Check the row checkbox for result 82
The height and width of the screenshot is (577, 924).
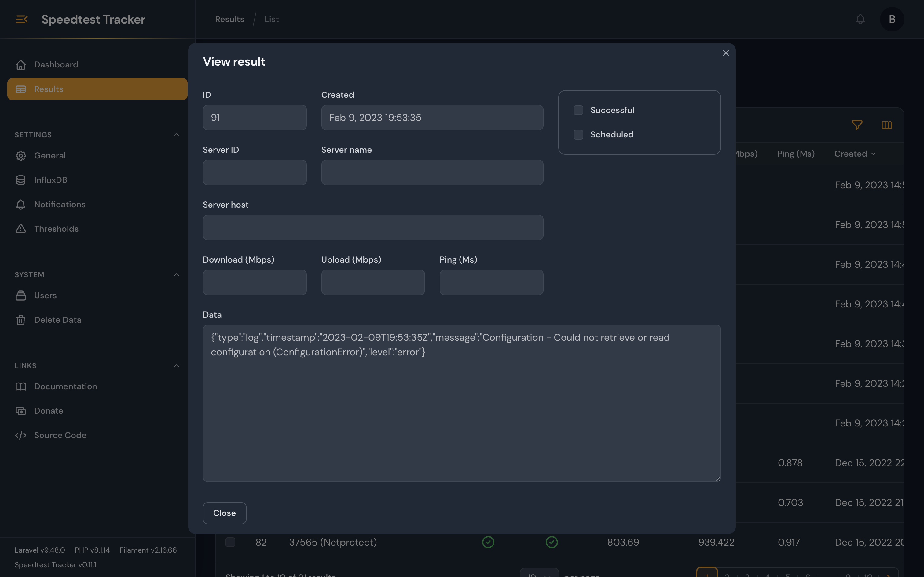[x=231, y=542]
